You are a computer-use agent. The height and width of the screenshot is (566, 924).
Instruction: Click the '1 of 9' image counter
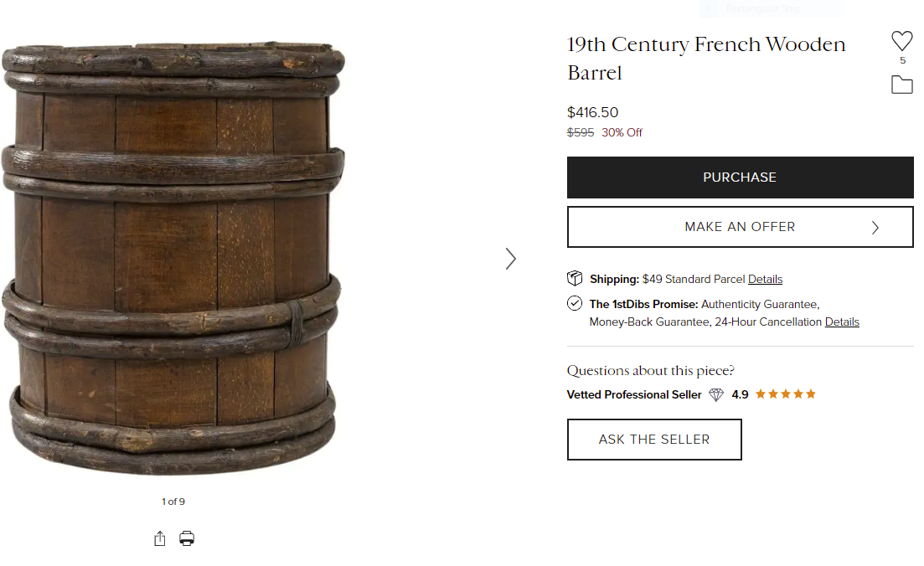coord(173,502)
